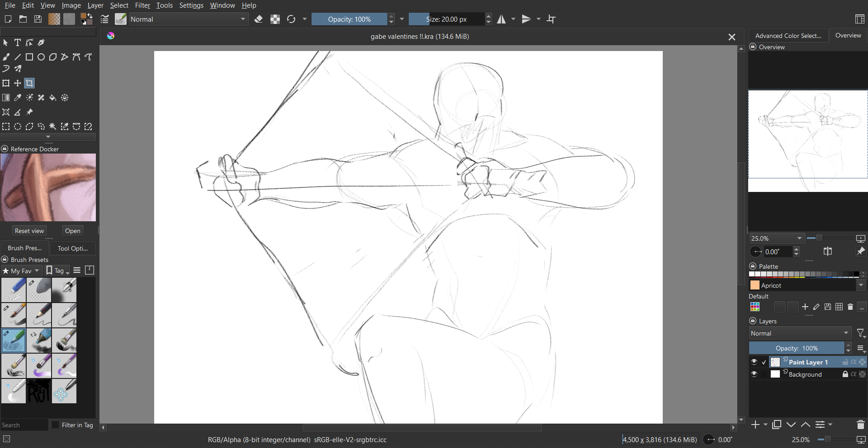Screen dimensions: 868x448
Task: Select the Crop tool
Action: pos(29,83)
